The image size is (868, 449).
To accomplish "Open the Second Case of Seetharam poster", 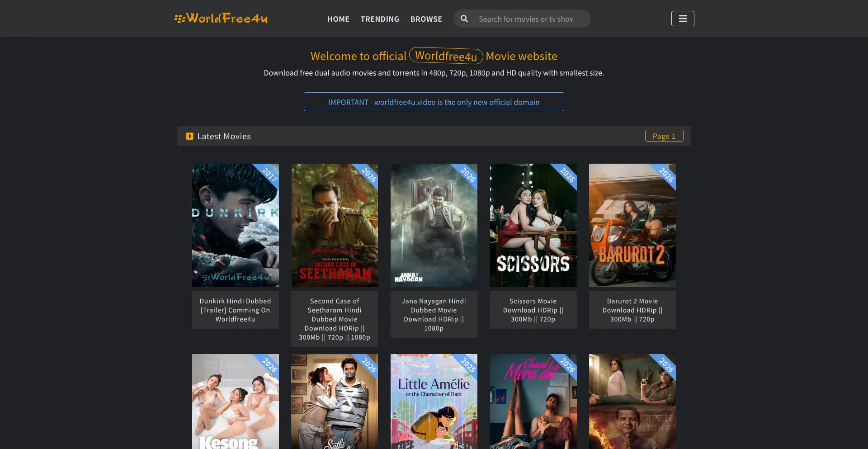I will pyautogui.click(x=335, y=225).
